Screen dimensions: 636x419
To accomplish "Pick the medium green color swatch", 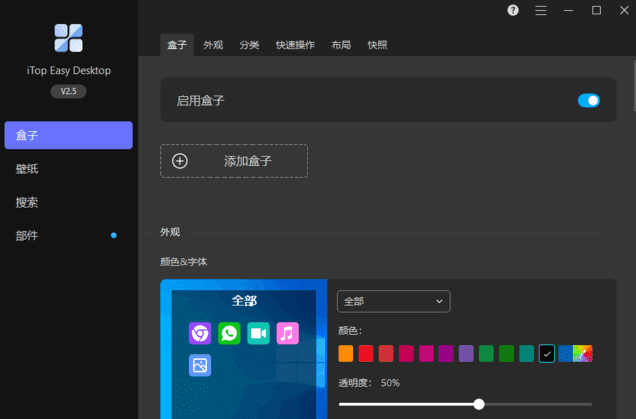I will (x=486, y=353).
